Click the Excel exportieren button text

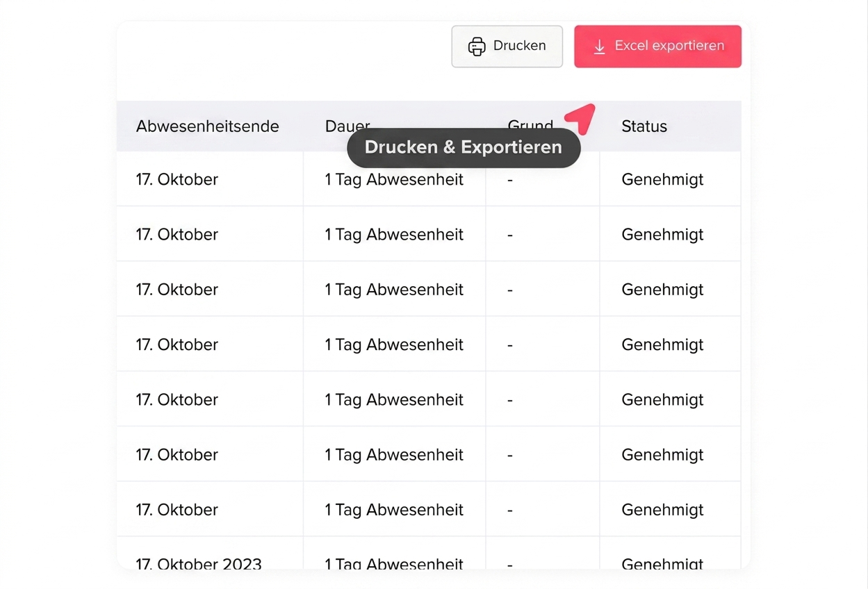pyautogui.click(x=669, y=46)
